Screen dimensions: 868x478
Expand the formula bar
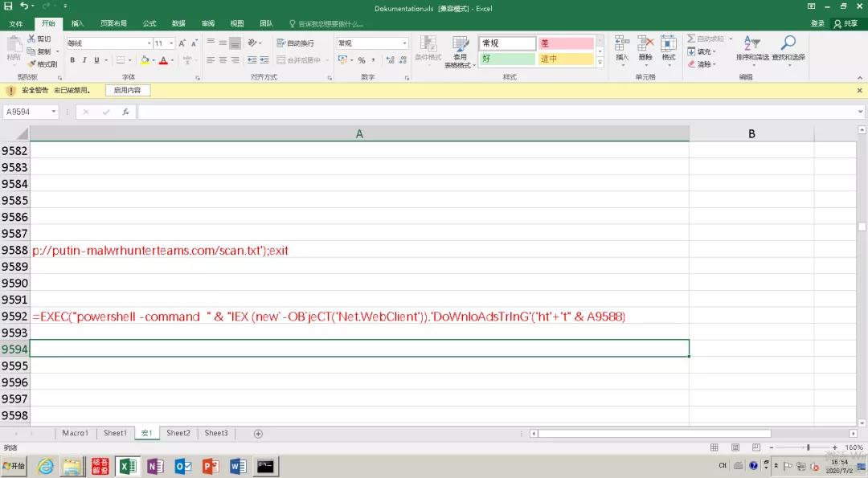coord(860,112)
